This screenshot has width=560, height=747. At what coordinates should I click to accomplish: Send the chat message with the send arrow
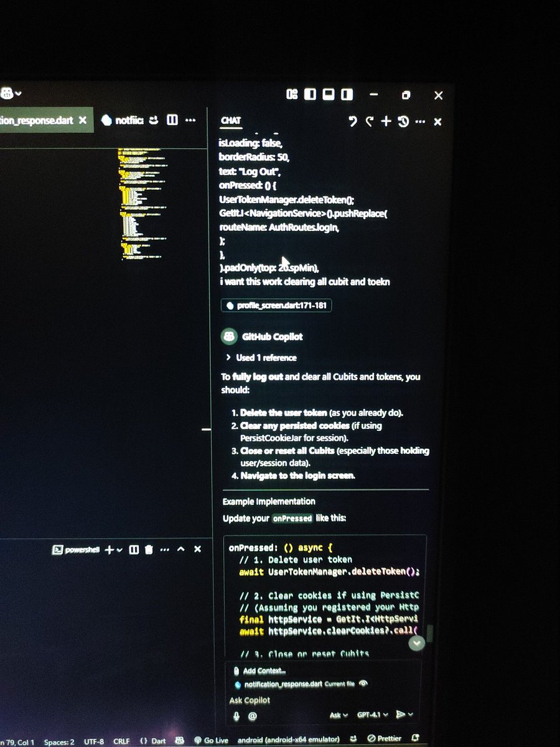(x=401, y=715)
